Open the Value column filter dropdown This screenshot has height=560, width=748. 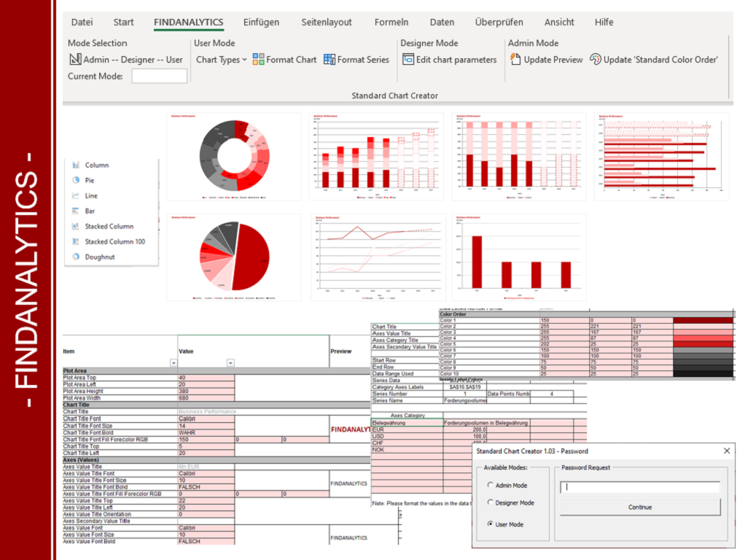[x=230, y=362]
